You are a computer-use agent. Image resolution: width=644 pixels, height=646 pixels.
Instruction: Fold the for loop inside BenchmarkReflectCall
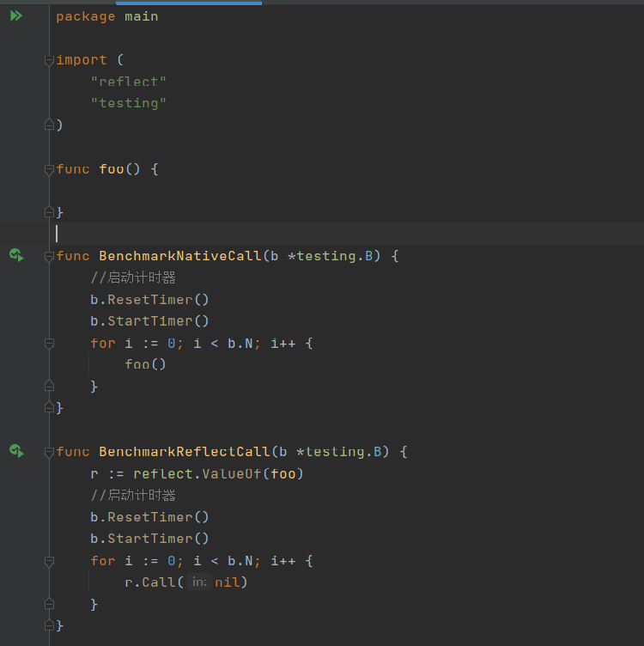[x=49, y=561]
